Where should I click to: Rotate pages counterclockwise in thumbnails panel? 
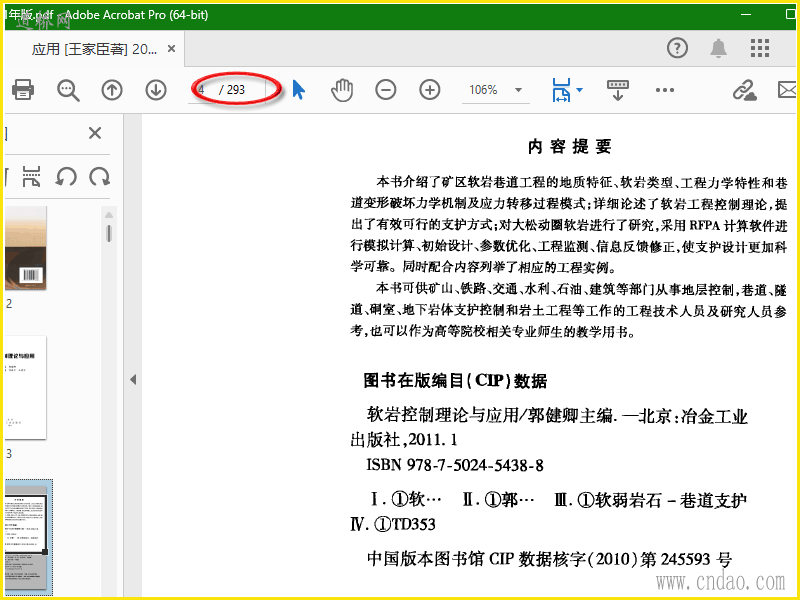66,177
